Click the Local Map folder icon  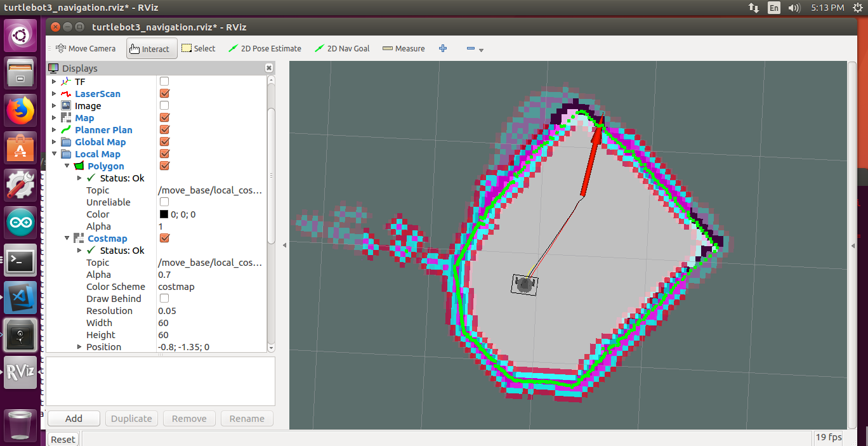(67, 154)
